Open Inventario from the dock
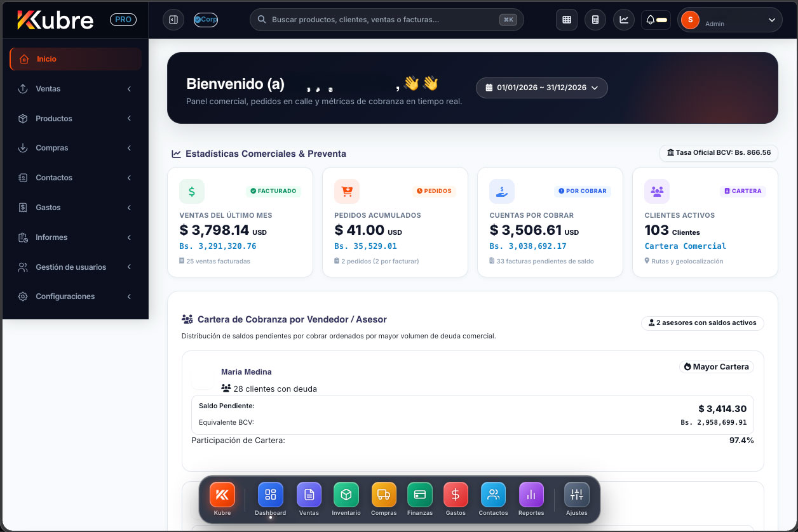Image resolution: width=798 pixels, height=532 pixels. click(x=346, y=495)
